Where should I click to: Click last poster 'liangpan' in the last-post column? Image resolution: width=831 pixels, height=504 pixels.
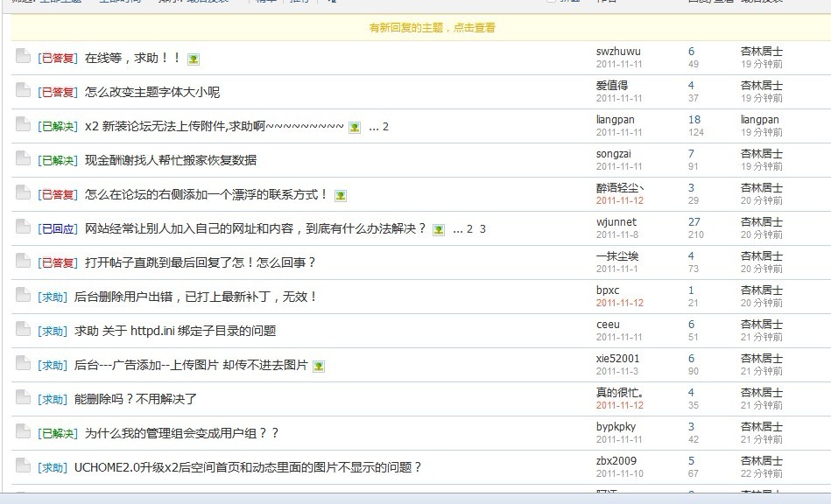(x=760, y=120)
